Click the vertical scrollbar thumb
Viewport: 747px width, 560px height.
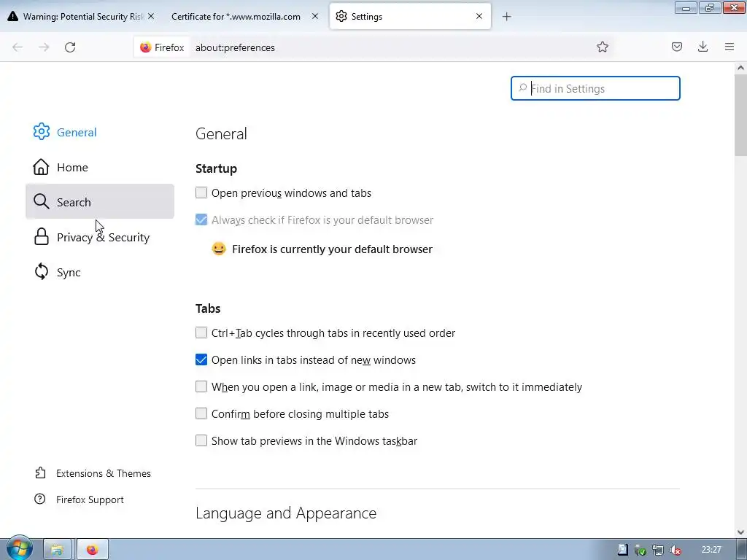[740, 114]
